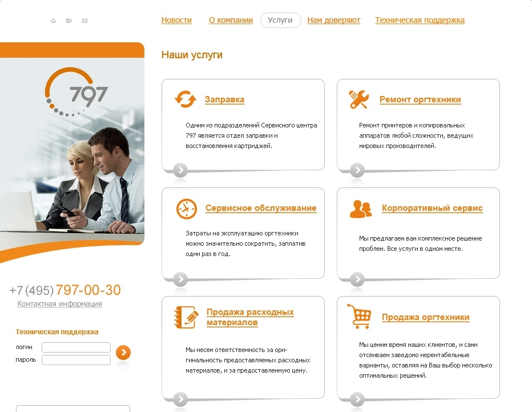The height and width of the screenshot is (412, 532).
Task: Select the Услуги tab in navigation
Action: pos(280,20)
